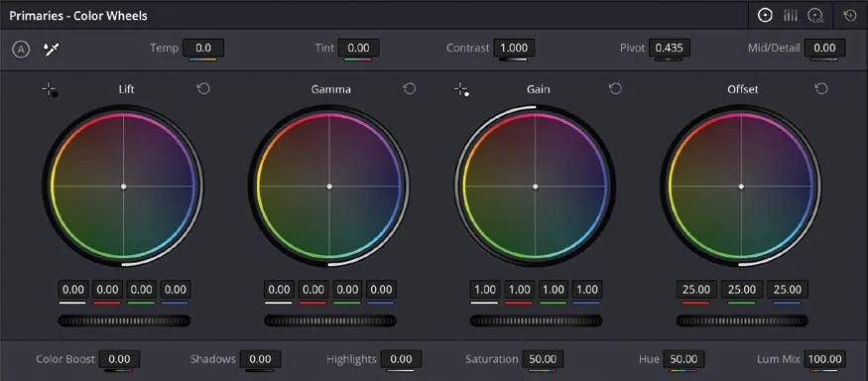
Task: Click the Contrast label
Action: coord(468,49)
